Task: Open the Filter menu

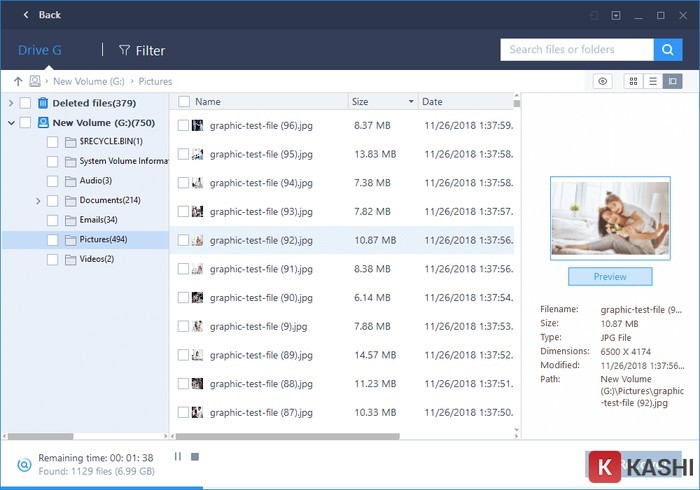Action: coord(142,50)
